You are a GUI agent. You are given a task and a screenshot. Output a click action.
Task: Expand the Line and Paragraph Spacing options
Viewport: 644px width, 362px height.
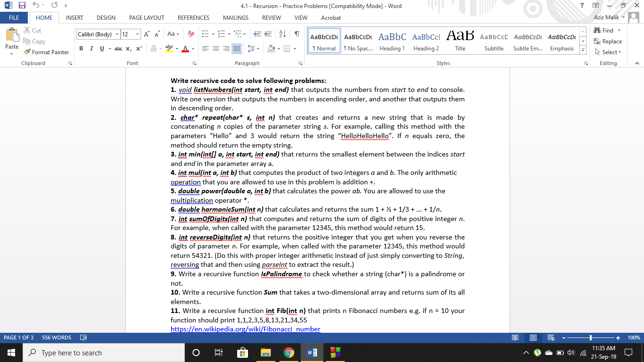258,49
